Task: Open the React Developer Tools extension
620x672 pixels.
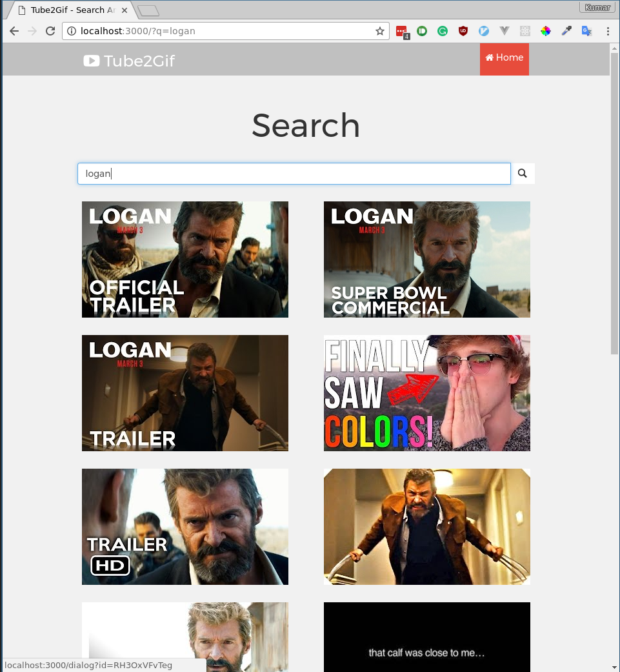Action: 525,30
